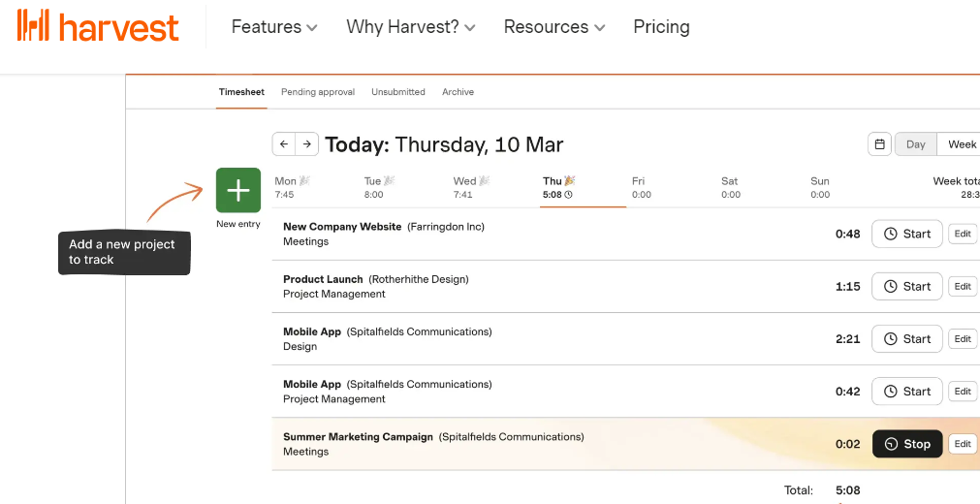Start timer for Product Launch Project Management
980x504 pixels.
coord(907,286)
